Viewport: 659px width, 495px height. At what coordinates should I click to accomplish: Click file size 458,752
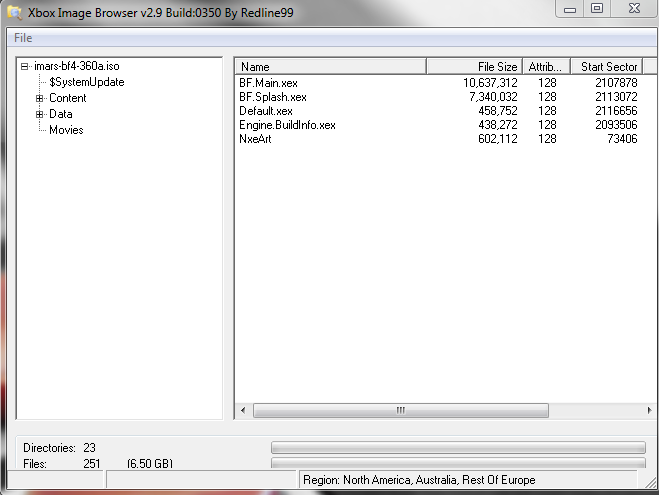tap(498, 111)
